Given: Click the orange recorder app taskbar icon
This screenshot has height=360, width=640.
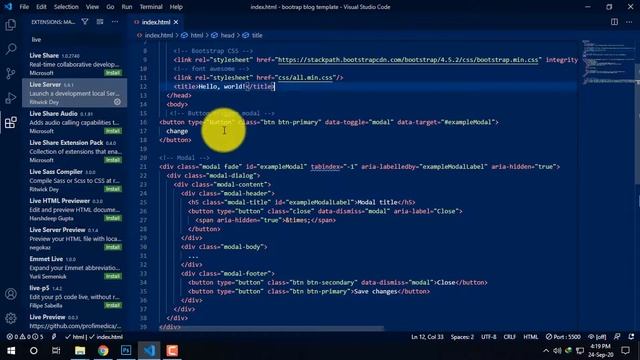Looking at the screenshot, I should (x=172, y=351).
